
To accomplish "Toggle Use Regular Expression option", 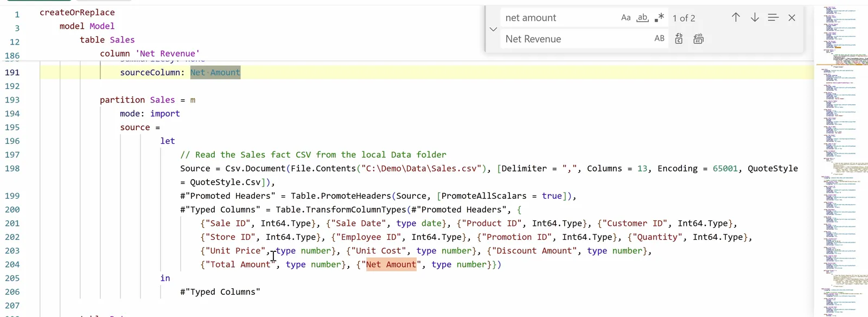I will tap(659, 18).
